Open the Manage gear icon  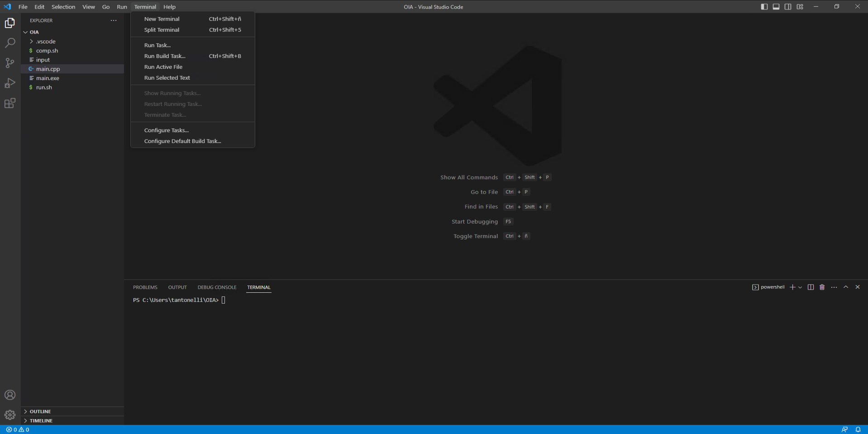tap(10, 415)
